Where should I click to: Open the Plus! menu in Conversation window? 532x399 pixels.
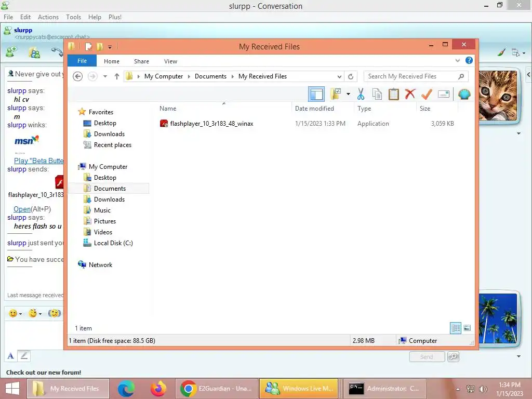pos(115,17)
